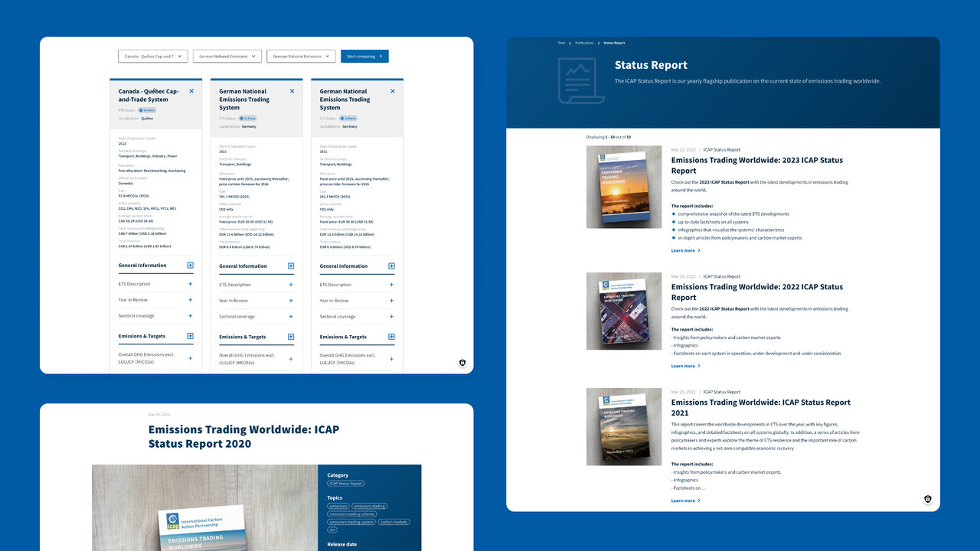Select the carbon markets topic tag

pyautogui.click(x=394, y=522)
